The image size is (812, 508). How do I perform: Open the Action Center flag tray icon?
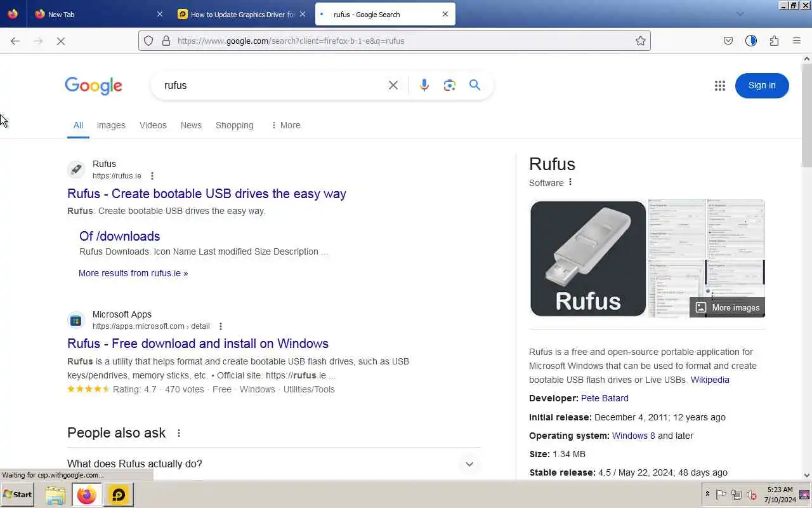point(721,495)
